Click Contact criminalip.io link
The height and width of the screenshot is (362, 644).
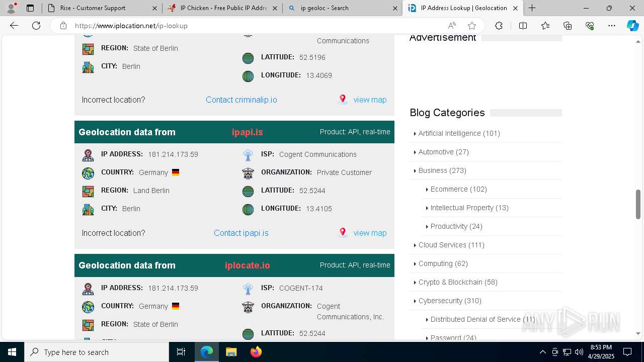pyautogui.click(x=242, y=100)
